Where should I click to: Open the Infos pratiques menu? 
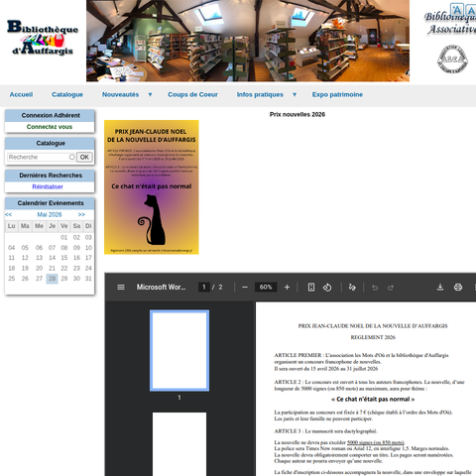[x=260, y=94]
